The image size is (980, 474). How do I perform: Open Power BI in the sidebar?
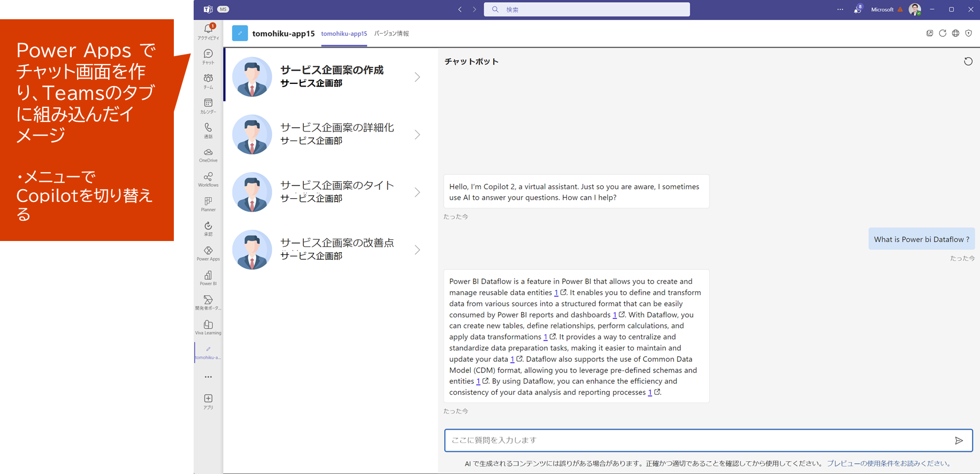pyautogui.click(x=208, y=277)
